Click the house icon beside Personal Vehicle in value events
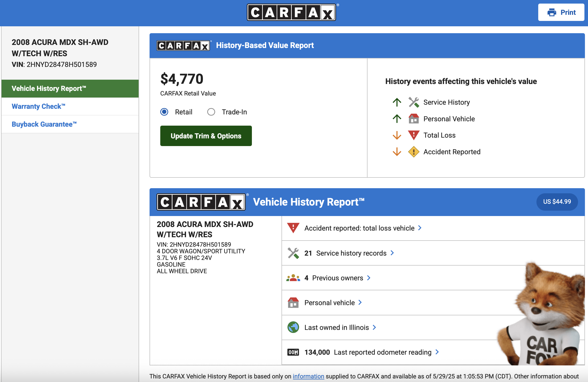This screenshot has width=588, height=382. 414,119
